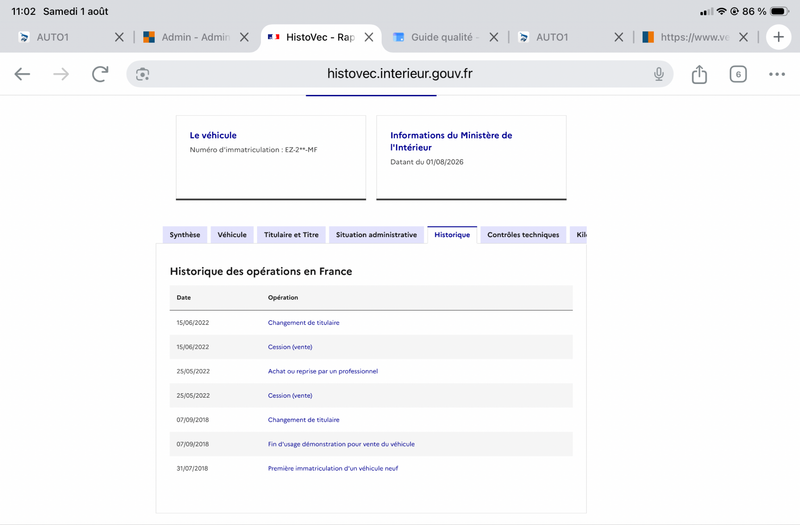800x525 pixels.
Task: Open Achat ou reprise par un professionnel
Action: (x=323, y=371)
